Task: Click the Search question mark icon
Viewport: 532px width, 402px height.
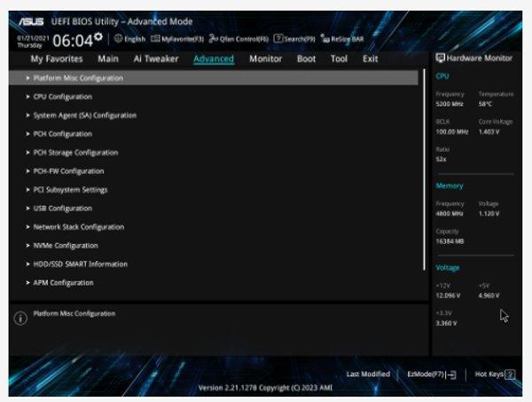Action: 278,39
